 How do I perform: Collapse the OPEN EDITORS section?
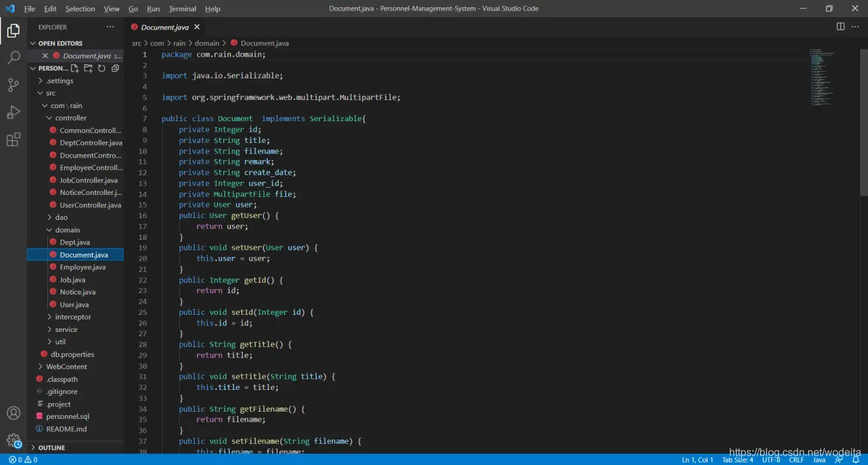click(x=75, y=43)
